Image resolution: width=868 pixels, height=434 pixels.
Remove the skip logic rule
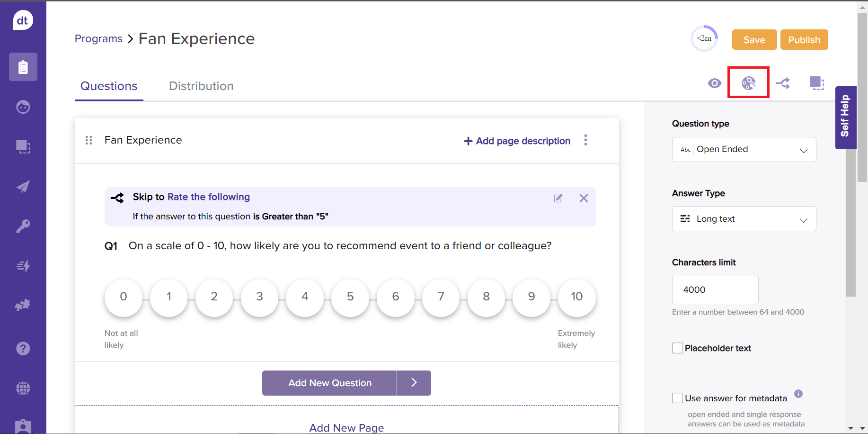click(x=584, y=198)
